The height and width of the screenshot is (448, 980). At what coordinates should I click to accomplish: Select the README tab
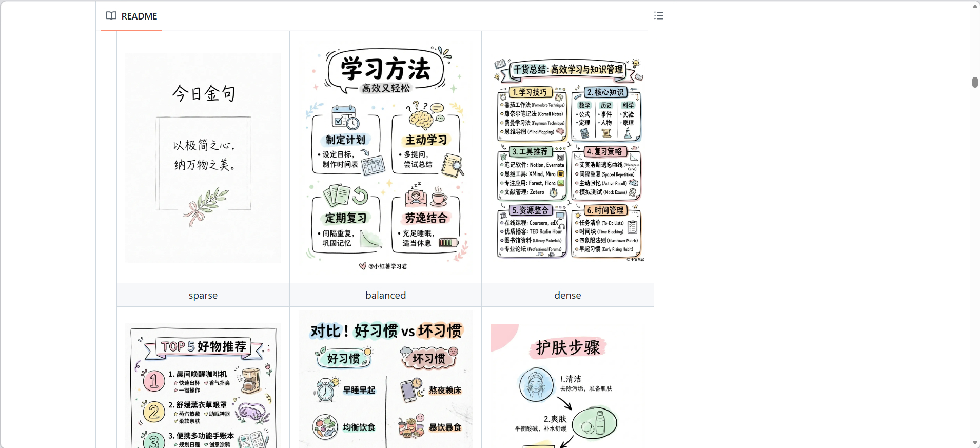pos(132,16)
